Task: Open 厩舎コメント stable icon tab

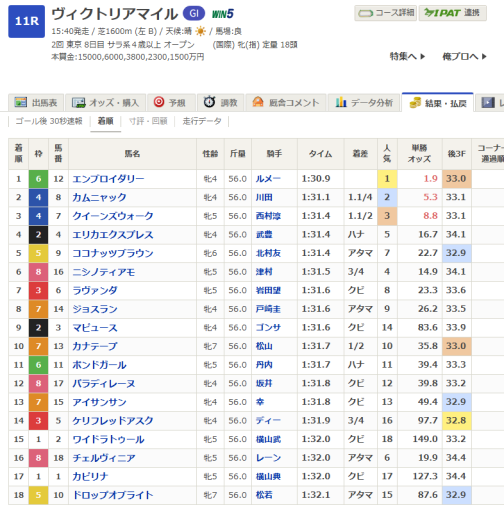Action: 258,102
